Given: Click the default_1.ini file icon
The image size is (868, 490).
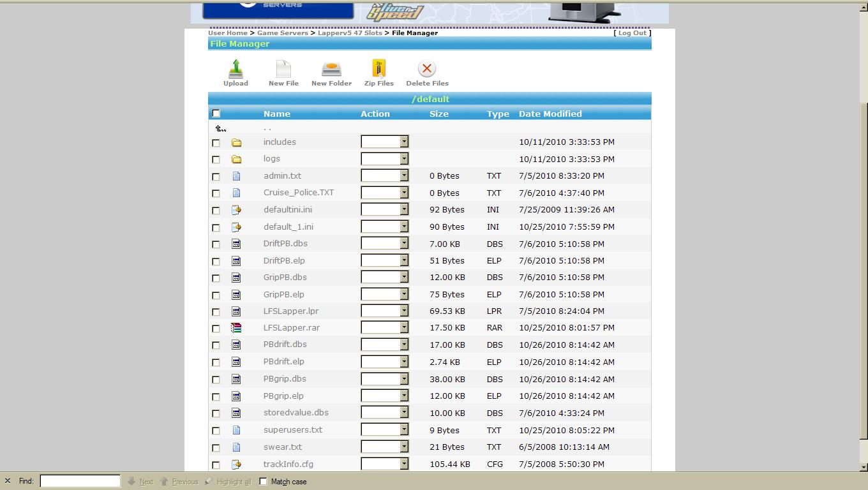Looking at the screenshot, I should point(236,227).
